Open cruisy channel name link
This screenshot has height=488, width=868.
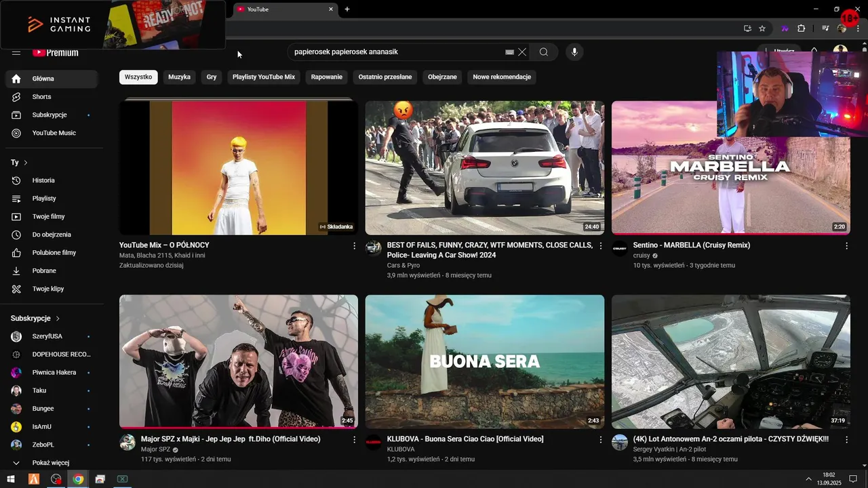coord(642,256)
